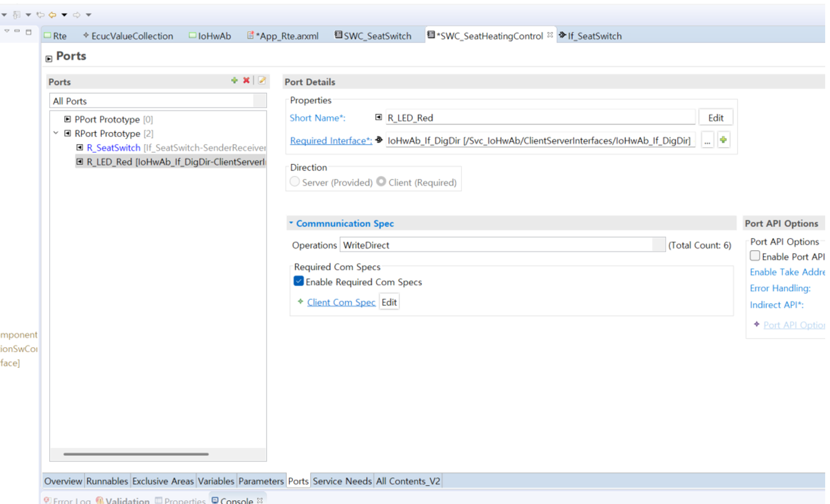Image resolution: width=830 pixels, height=504 pixels.
Task: Click the Client Com Spec link
Action: (341, 302)
